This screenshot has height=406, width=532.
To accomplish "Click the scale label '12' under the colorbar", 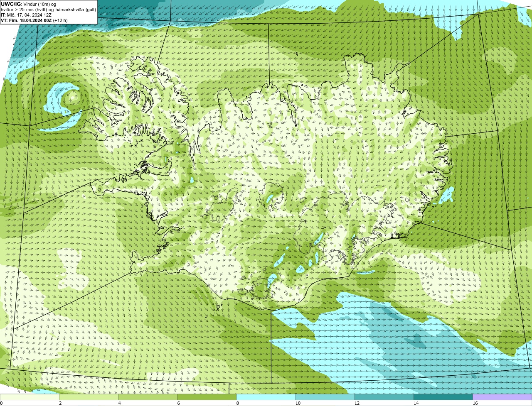I will (x=357, y=403).
